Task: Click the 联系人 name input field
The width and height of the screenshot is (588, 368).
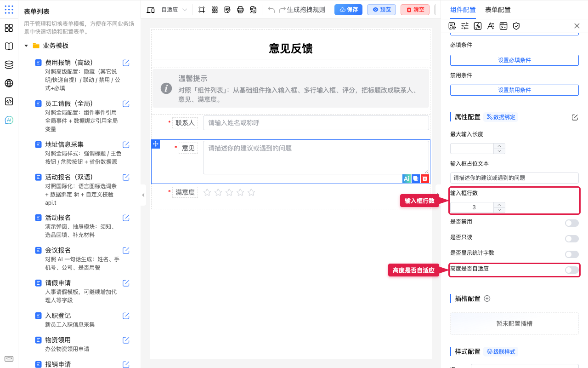Action: click(x=316, y=123)
